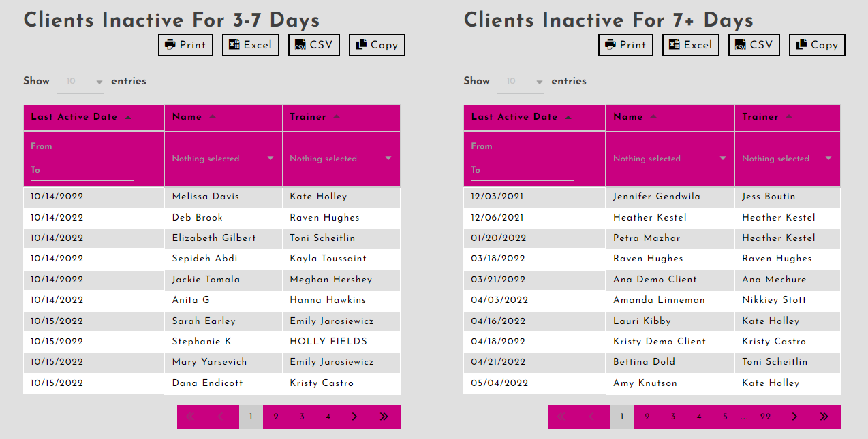868x439 pixels.
Task: Copy the 3-7 Days table data
Action: tap(377, 46)
